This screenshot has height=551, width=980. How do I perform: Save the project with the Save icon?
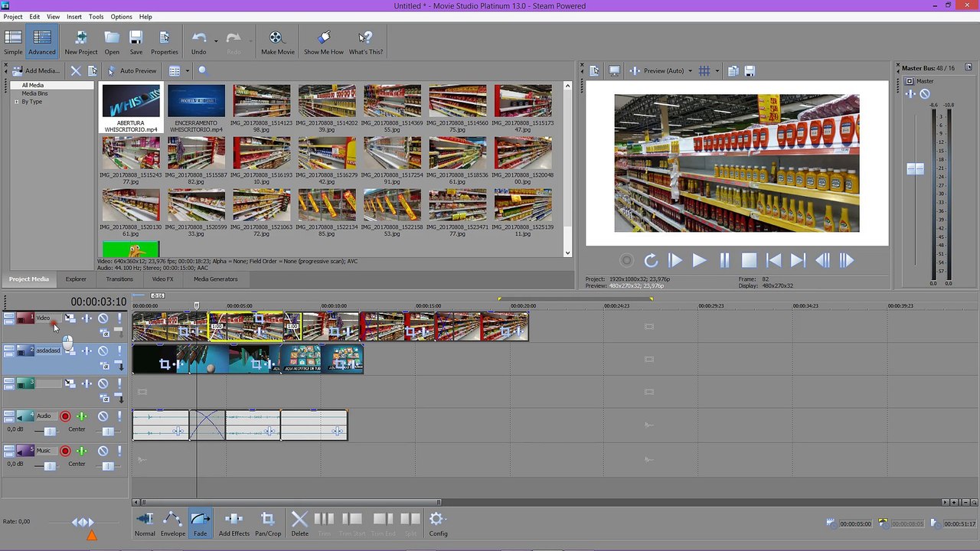pos(136,42)
